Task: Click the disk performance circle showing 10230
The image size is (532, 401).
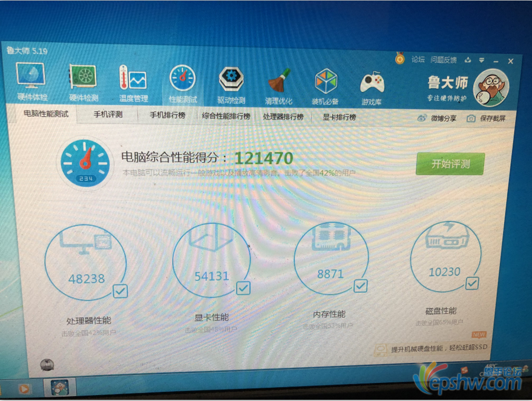Action: 445,256
